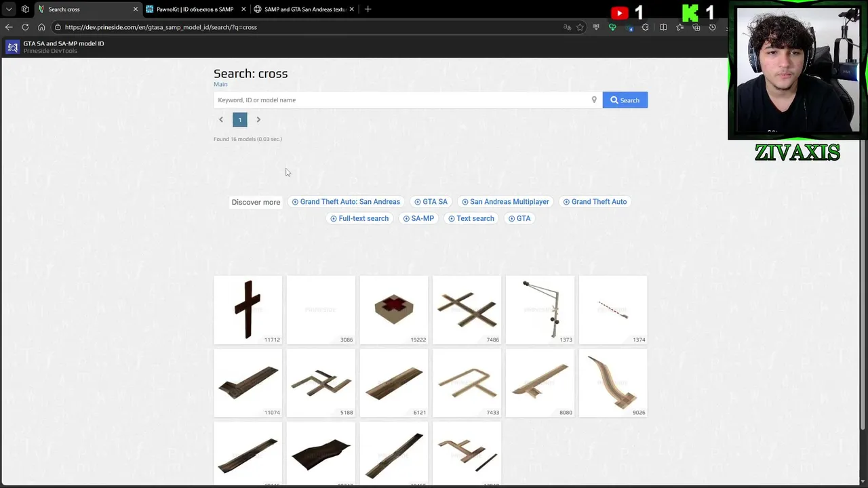
Task: Open the collections icon in toolbar
Action: (x=696, y=27)
